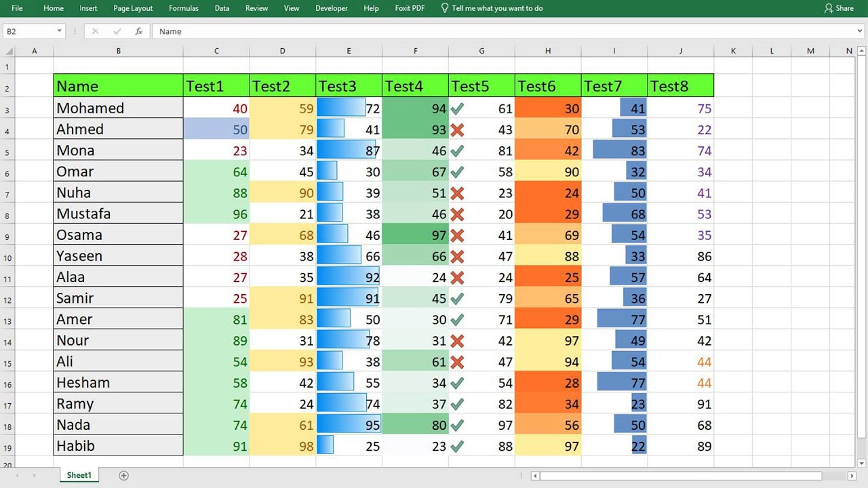Select the cell with name Hesham

click(119, 382)
